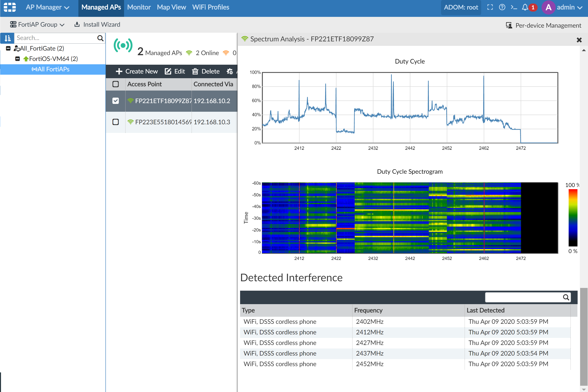
Task: Collapse the FortiOS-VM64 tree node
Action: (17, 58)
